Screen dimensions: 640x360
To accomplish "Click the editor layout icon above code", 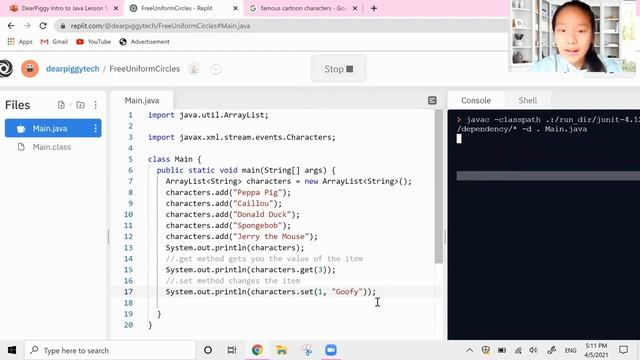I will 432,100.
